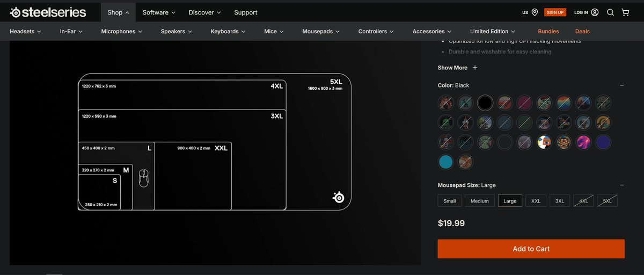Click the $19.99 price

(x=451, y=223)
